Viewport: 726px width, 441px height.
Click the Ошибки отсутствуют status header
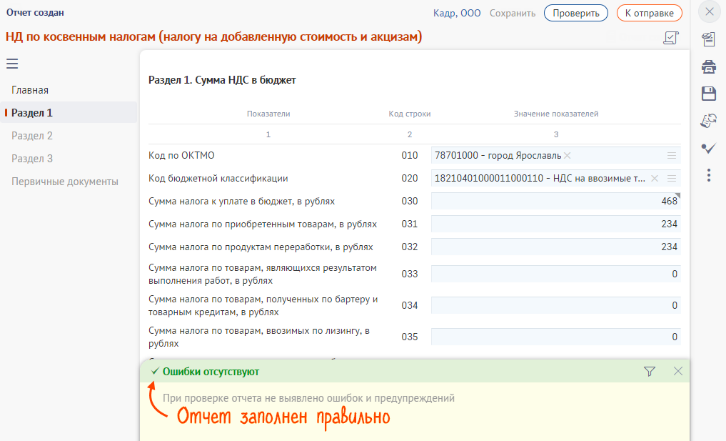pos(211,372)
